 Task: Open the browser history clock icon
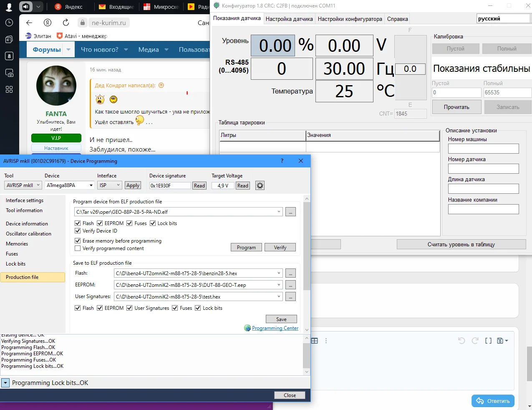tap(9, 23)
